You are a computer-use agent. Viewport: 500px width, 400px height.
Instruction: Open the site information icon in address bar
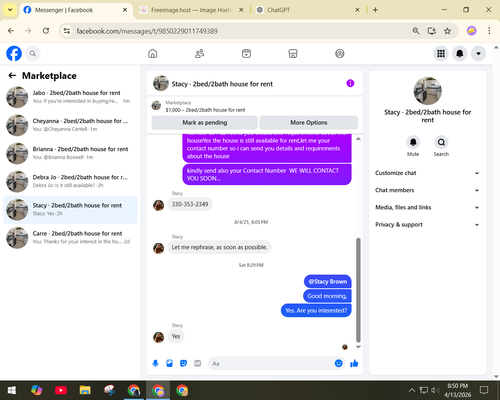[x=67, y=31]
